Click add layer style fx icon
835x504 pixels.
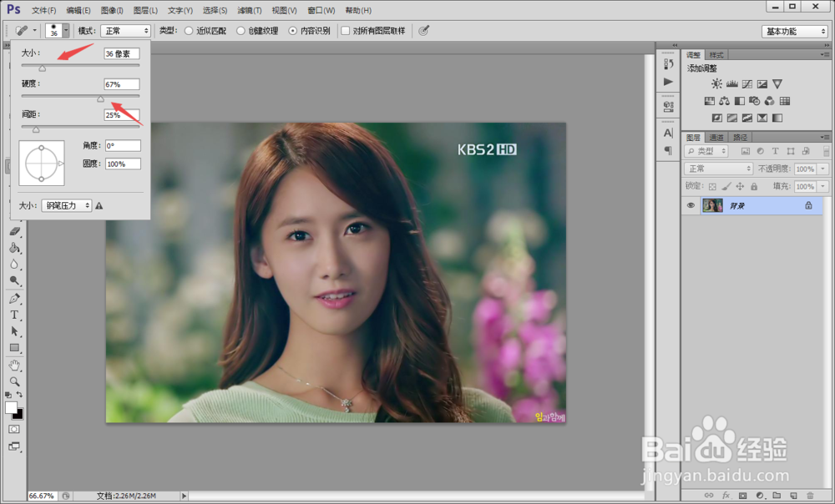[x=726, y=495]
